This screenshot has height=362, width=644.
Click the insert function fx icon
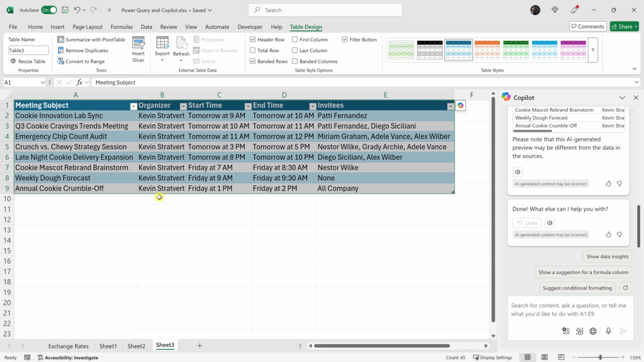pyautogui.click(x=79, y=82)
